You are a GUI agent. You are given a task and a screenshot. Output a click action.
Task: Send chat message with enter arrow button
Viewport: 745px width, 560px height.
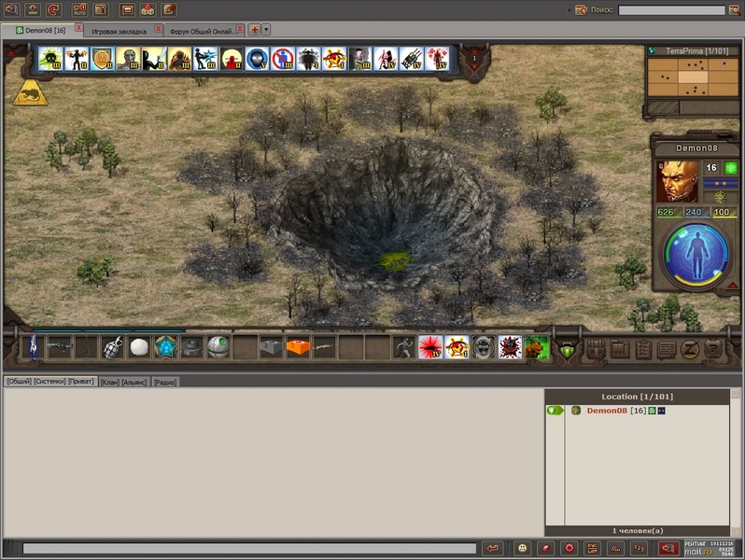[493, 549]
